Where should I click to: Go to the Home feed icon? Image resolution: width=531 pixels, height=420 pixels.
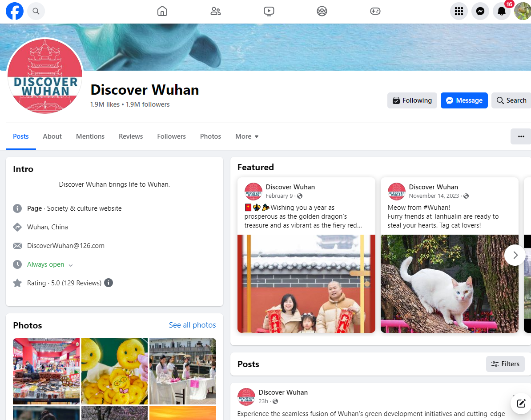click(162, 11)
